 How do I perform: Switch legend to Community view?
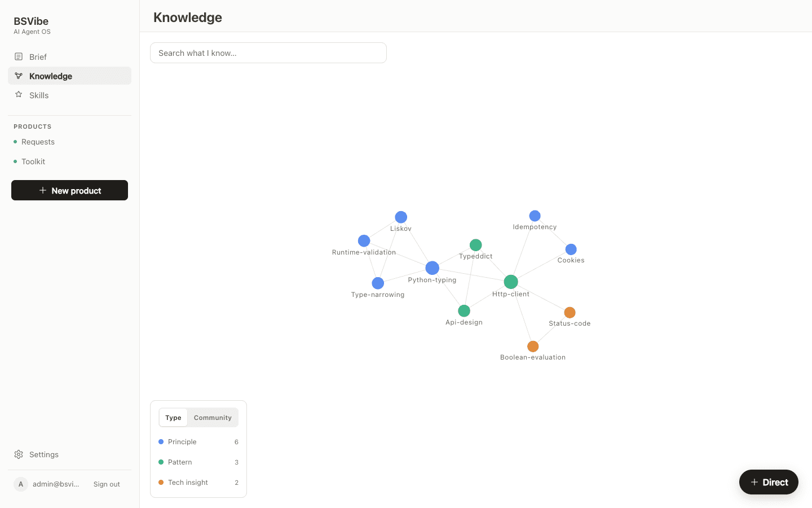[x=213, y=418]
